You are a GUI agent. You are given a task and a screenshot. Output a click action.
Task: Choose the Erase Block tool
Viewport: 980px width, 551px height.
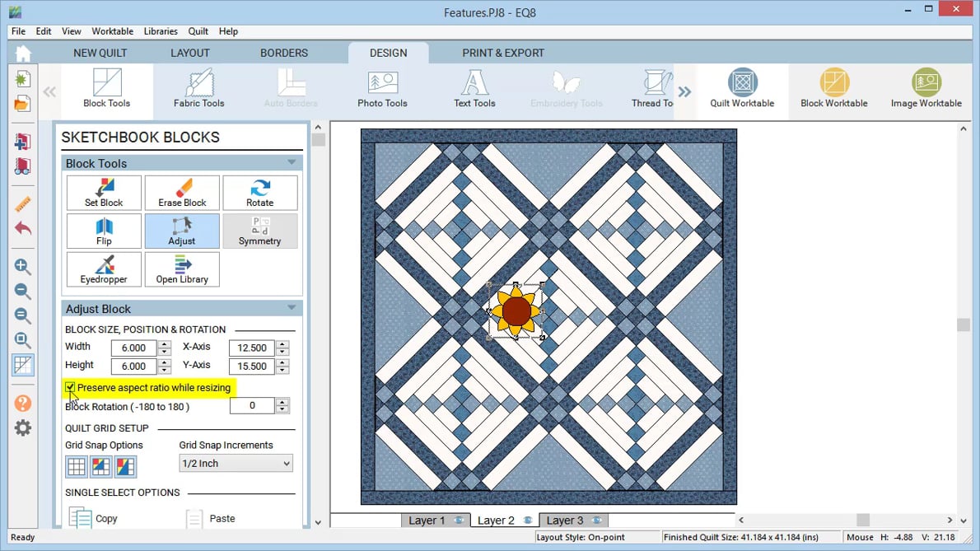pos(182,193)
